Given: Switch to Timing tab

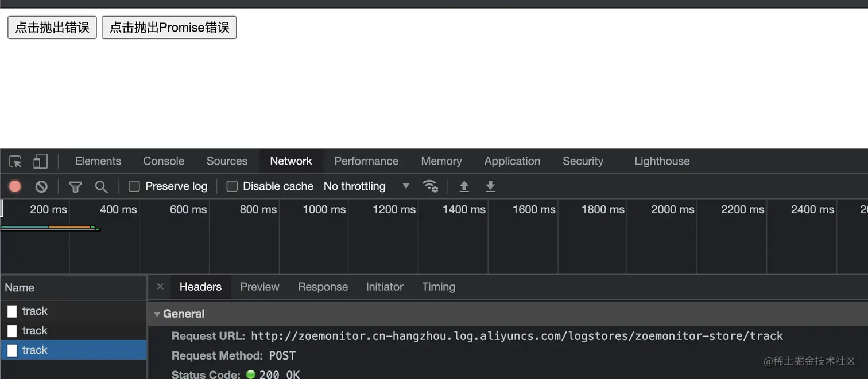Looking at the screenshot, I should (x=439, y=287).
